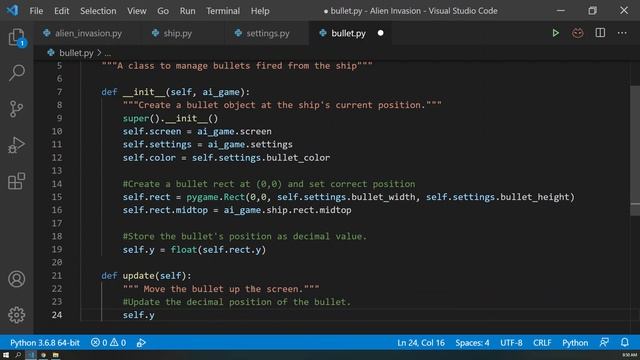Click 'pygame.Rect' call on line 15

pos(216,197)
